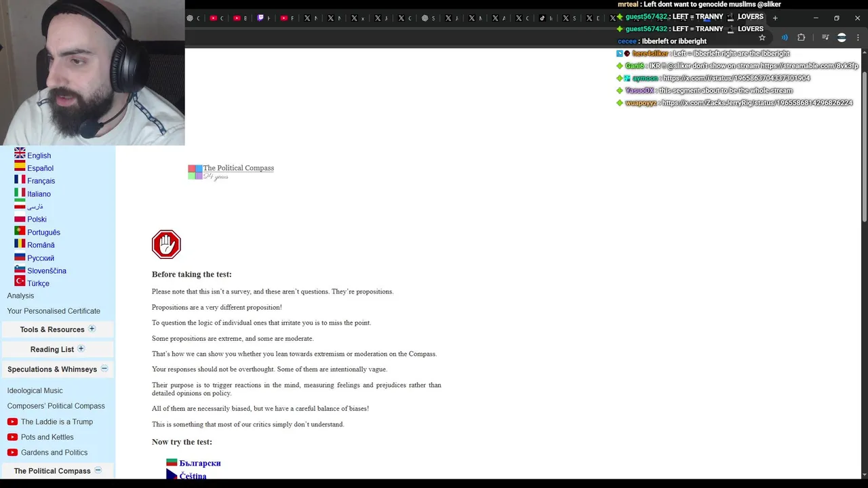This screenshot has height=488, width=868.
Task: Switch to the YouTube tab labeled C
Action: pyautogui.click(x=216, y=18)
